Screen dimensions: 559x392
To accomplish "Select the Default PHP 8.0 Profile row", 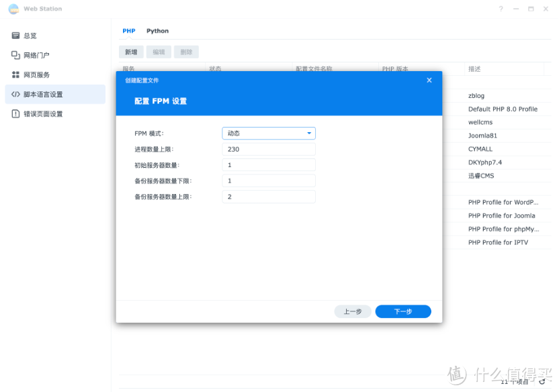I will pyautogui.click(x=503, y=109).
